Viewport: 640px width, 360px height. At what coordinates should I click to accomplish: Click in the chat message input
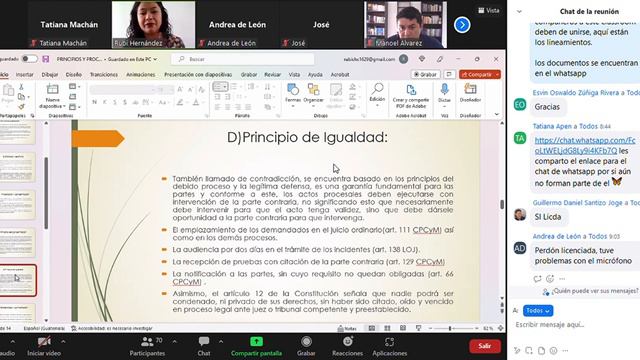coord(573,325)
